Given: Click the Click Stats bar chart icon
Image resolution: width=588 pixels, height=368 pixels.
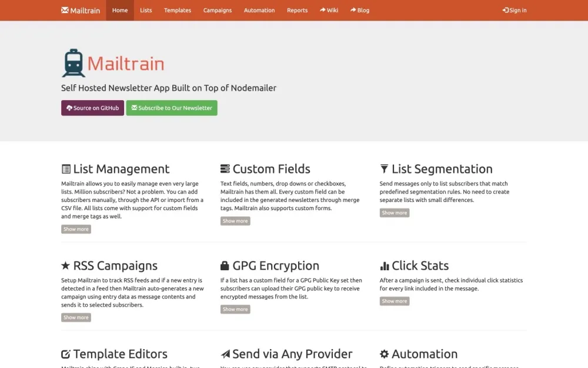Looking at the screenshot, I should click(x=386, y=265).
